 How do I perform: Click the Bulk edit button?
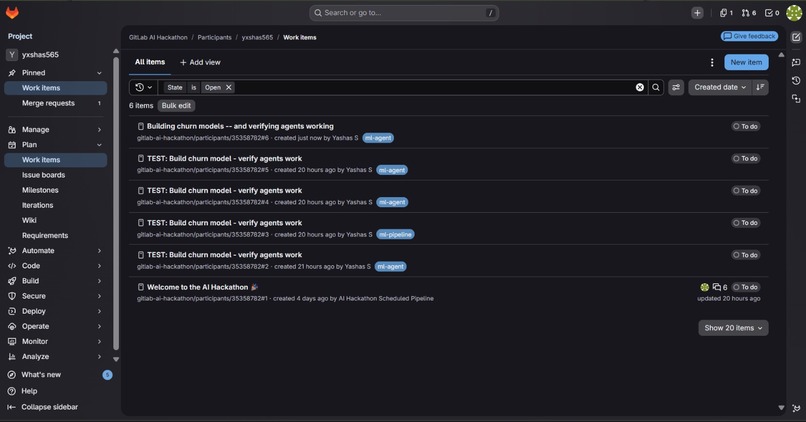point(176,105)
